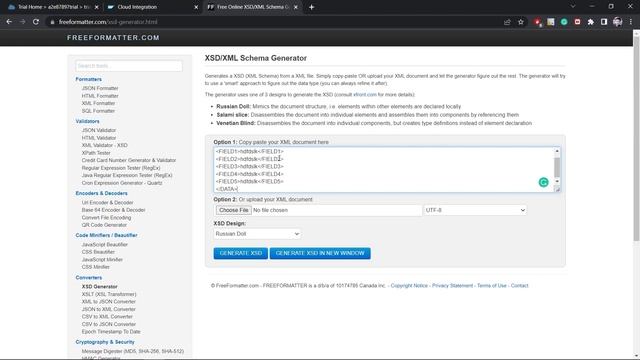Close the Cloud Integration tab

click(x=196, y=7)
